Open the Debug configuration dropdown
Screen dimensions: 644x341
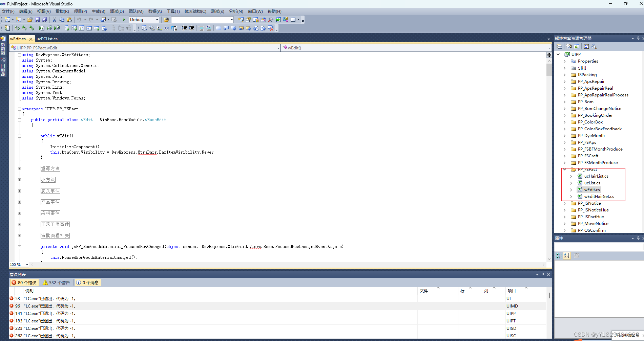(157, 19)
